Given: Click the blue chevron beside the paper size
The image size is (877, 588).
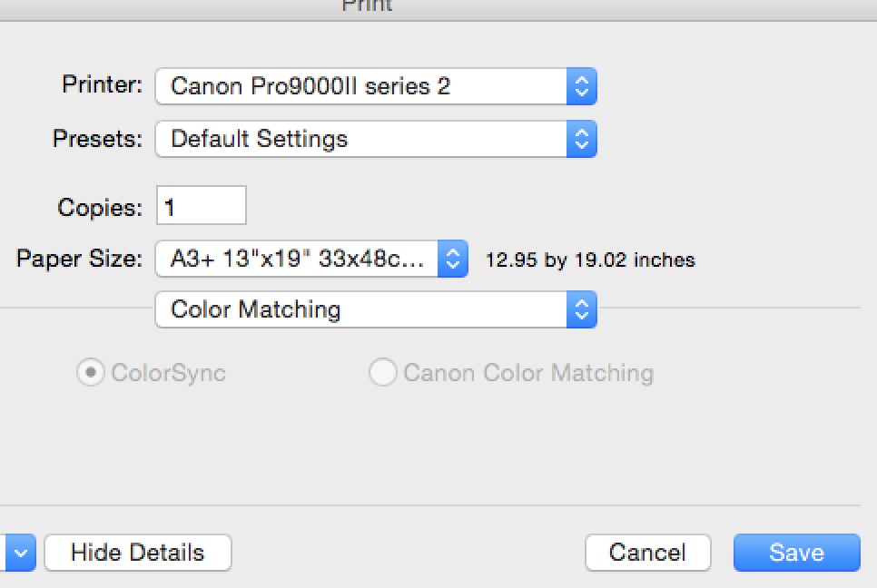Looking at the screenshot, I should point(452,260).
